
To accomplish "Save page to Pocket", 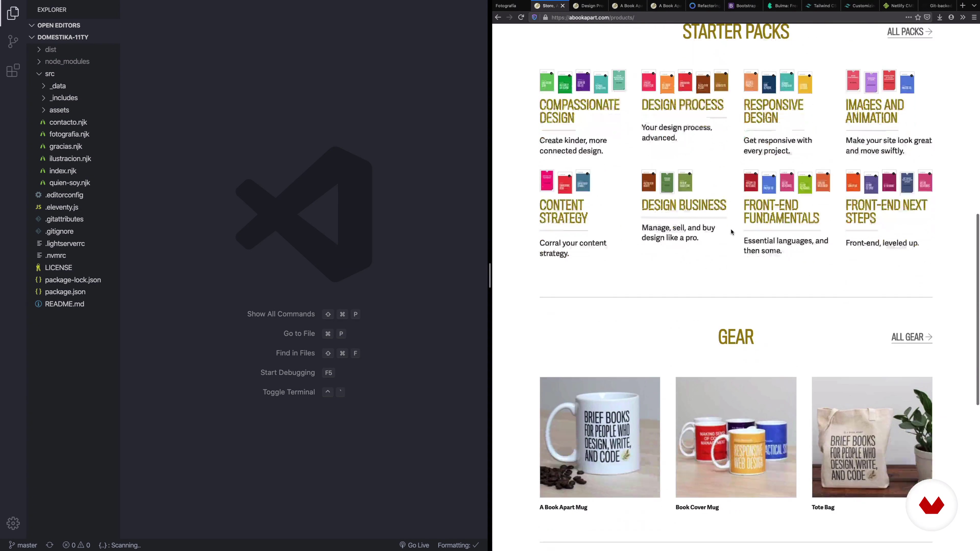I will click(x=927, y=17).
